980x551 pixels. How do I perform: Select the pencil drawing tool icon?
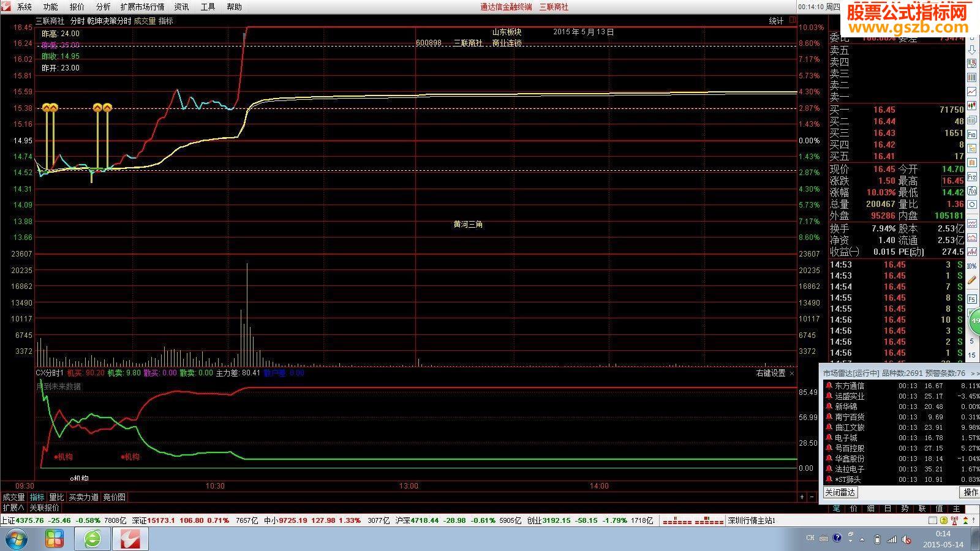(x=972, y=280)
